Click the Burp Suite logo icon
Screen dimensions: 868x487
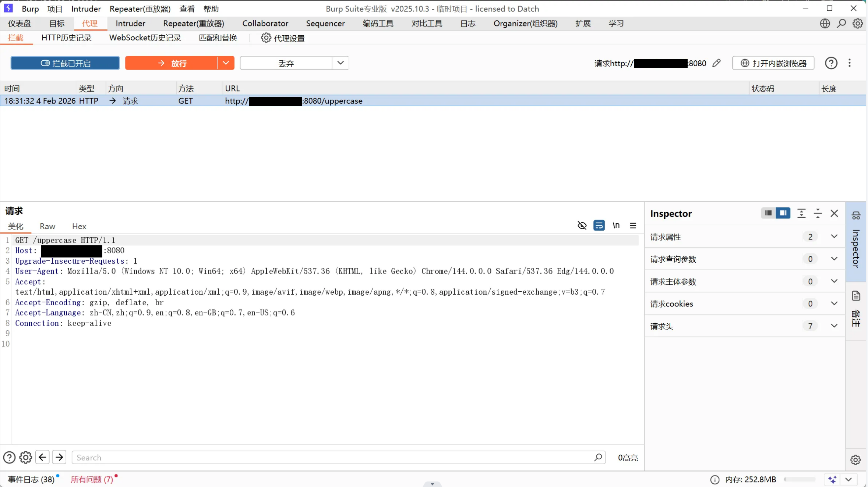pyautogui.click(x=8, y=8)
